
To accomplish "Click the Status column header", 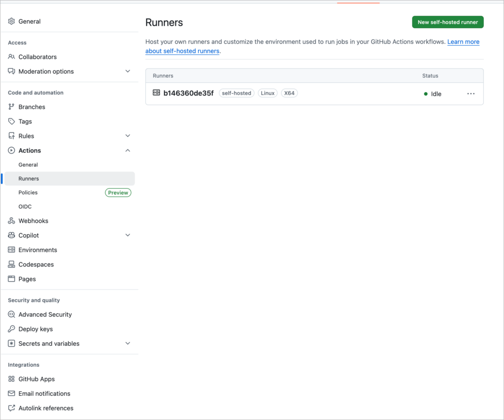I will click(430, 75).
